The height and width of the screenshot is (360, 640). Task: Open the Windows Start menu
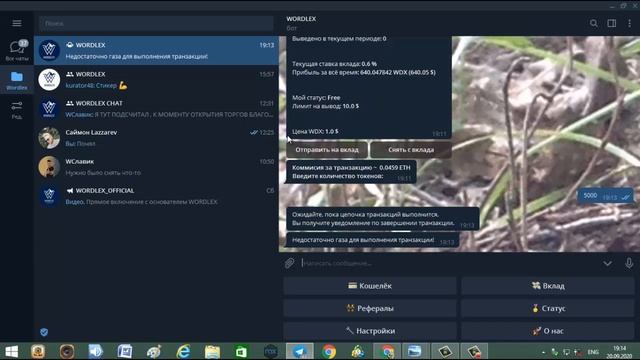coord(11,351)
